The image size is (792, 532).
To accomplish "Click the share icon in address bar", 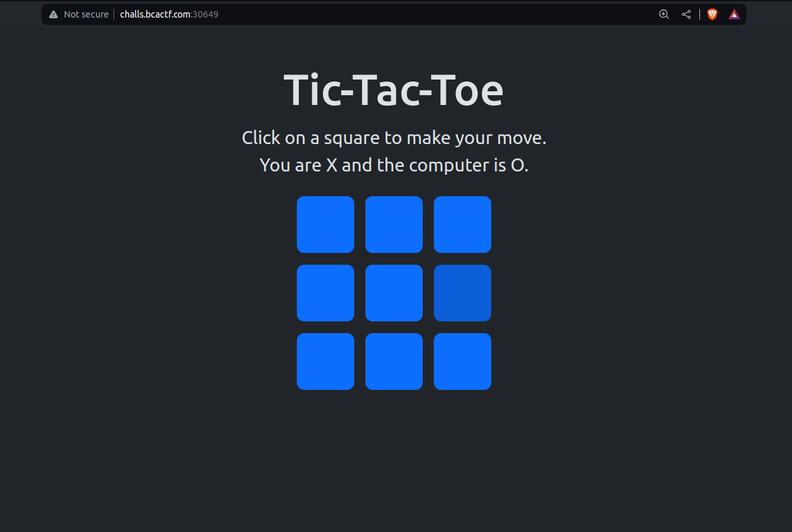I will [x=686, y=14].
